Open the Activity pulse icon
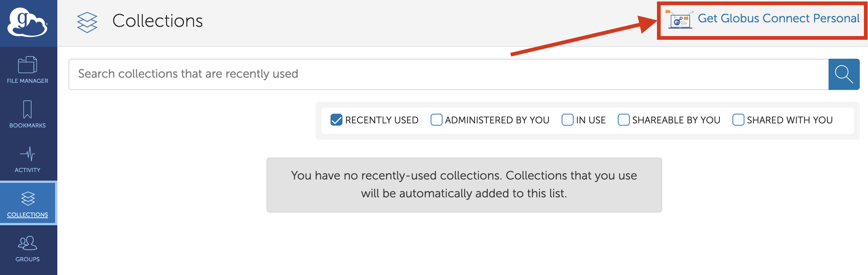 (x=28, y=154)
